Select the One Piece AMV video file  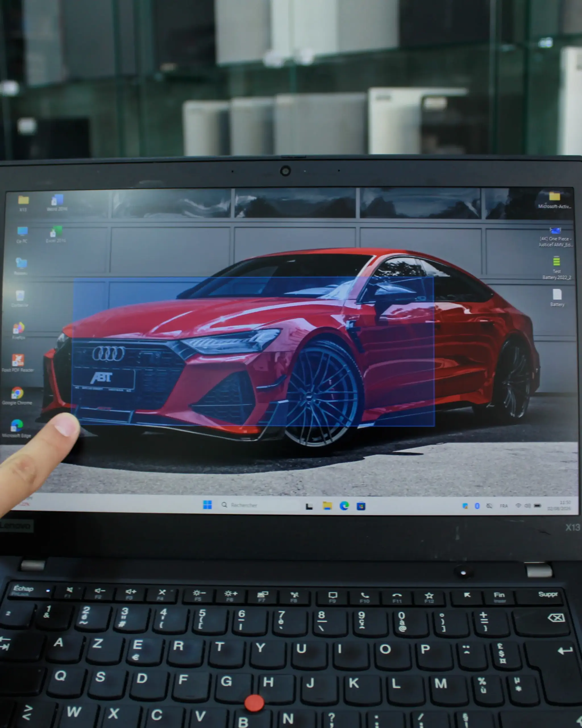tap(555, 237)
